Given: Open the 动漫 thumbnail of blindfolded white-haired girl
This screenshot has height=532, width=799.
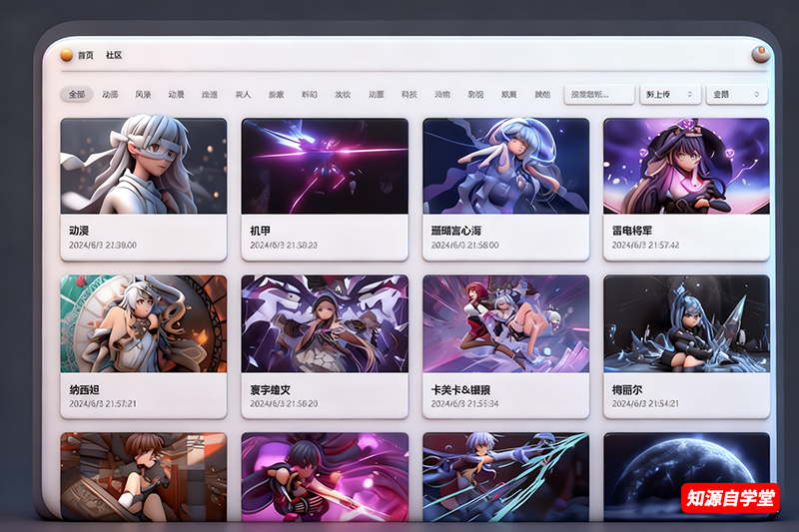Looking at the screenshot, I should (x=144, y=166).
